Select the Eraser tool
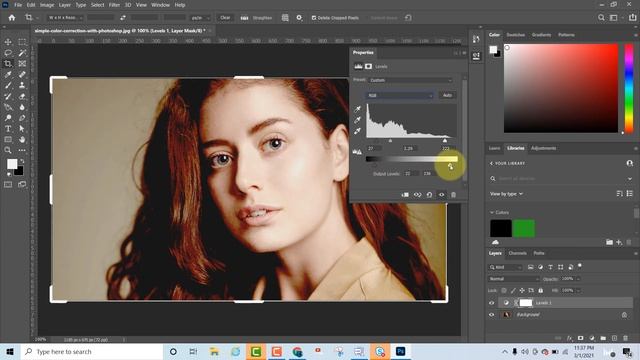640x360 pixels. click(22, 96)
